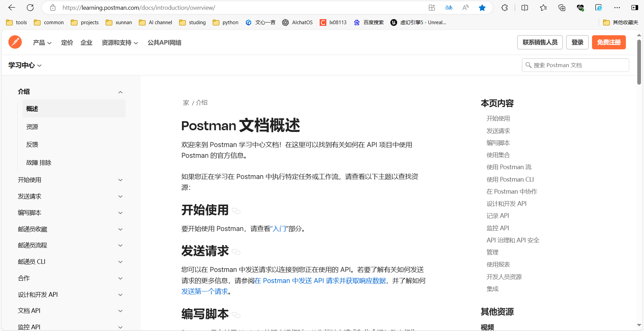Open the collections icon in toolbar

pyautogui.click(x=562, y=7)
